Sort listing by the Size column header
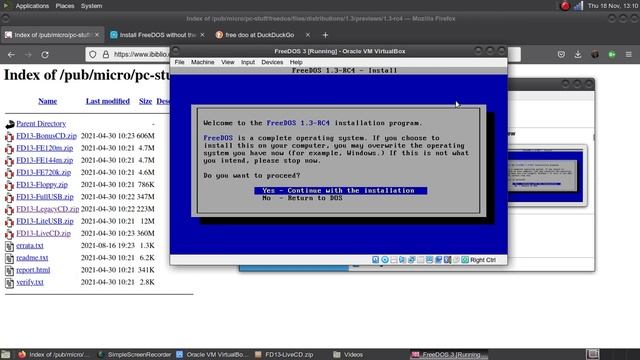This screenshot has width=640, height=360. [x=145, y=101]
